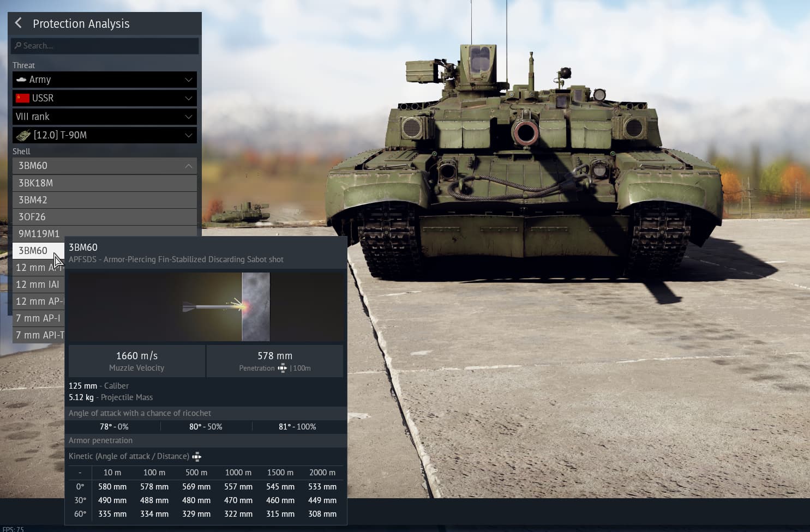The image size is (810, 532).
Task: Click the Protection Analysis title
Action: (81, 23)
